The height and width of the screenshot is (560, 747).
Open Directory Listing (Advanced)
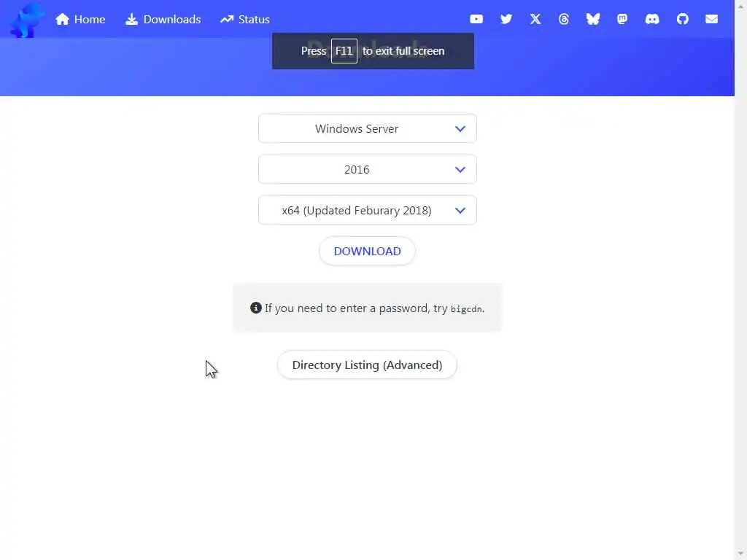point(368,365)
